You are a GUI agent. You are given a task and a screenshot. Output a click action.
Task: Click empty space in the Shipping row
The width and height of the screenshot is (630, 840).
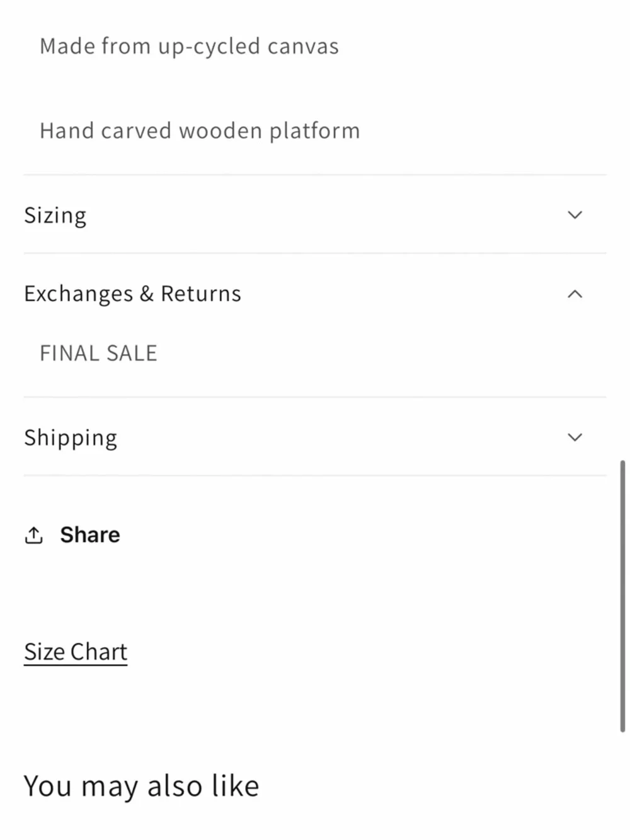pyautogui.click(x=340, y=437)
